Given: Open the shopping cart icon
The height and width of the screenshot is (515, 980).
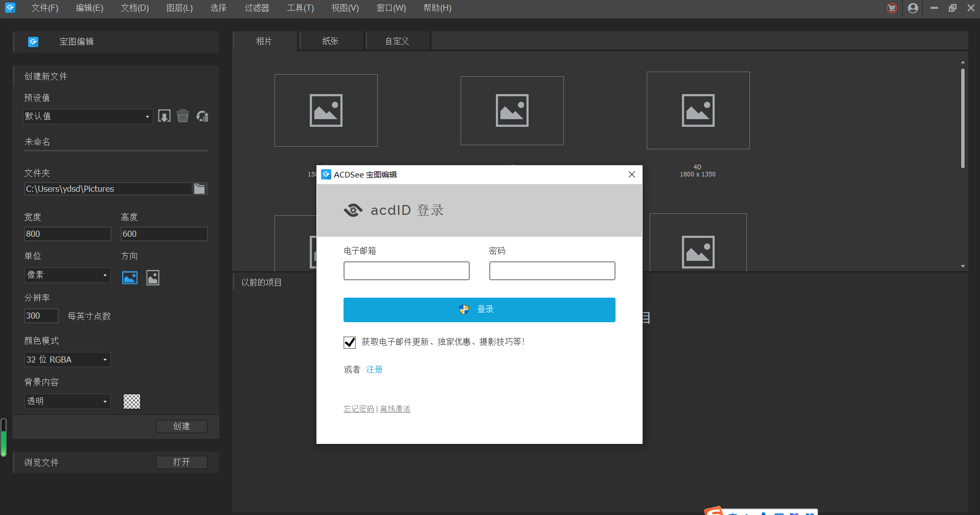Looking at the screenshot, I should pos(892,8).
